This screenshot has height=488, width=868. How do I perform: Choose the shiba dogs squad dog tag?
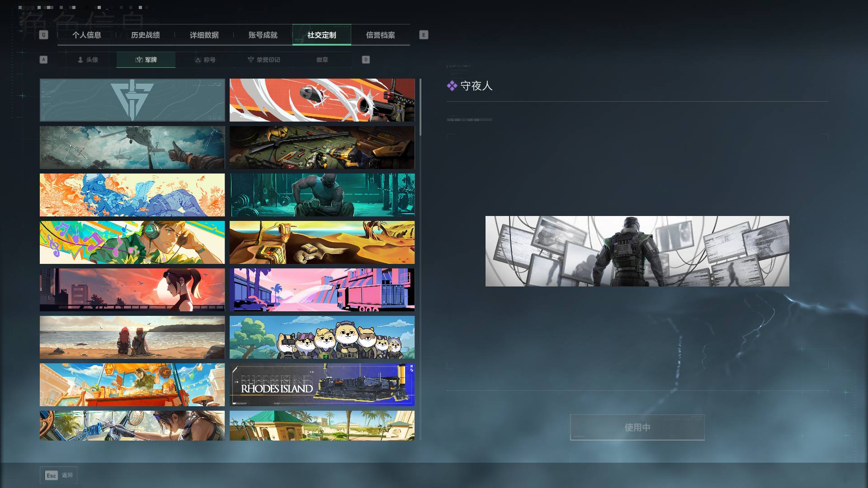click(x=322, y=338)
